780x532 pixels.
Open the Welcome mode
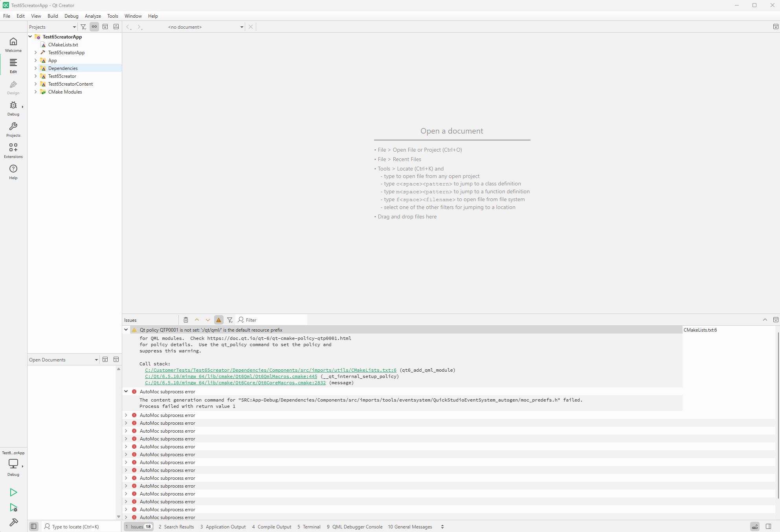13,44
